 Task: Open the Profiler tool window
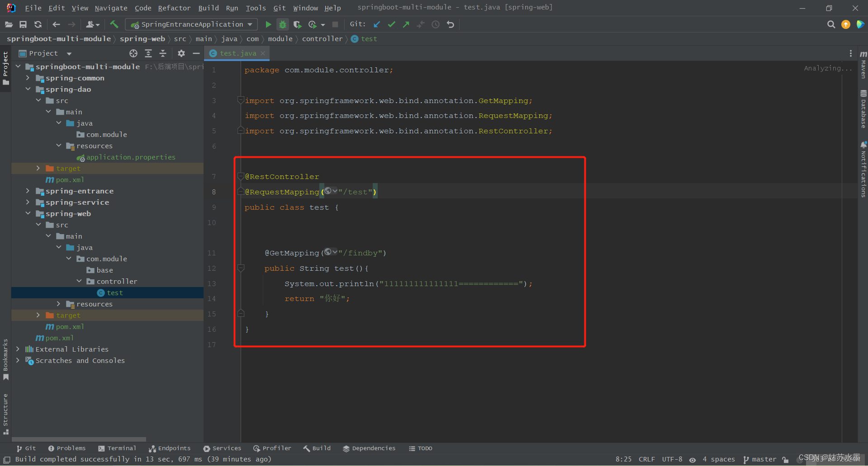[272, 448]
